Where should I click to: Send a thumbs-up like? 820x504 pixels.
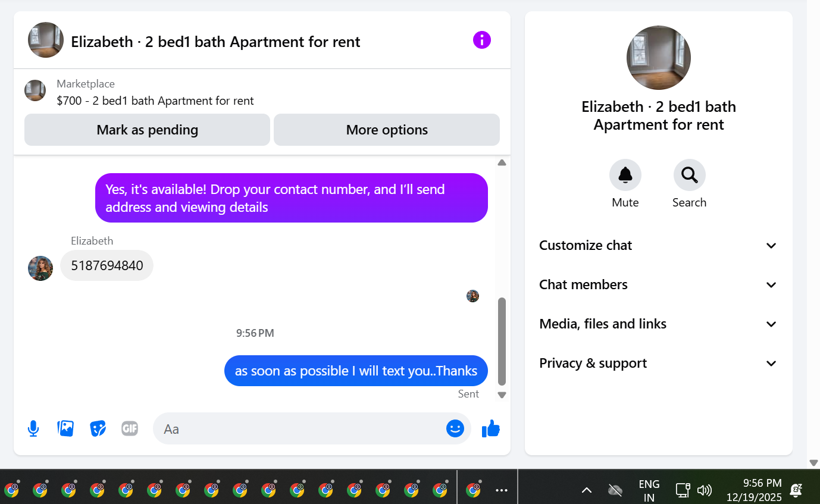[491, 428]
